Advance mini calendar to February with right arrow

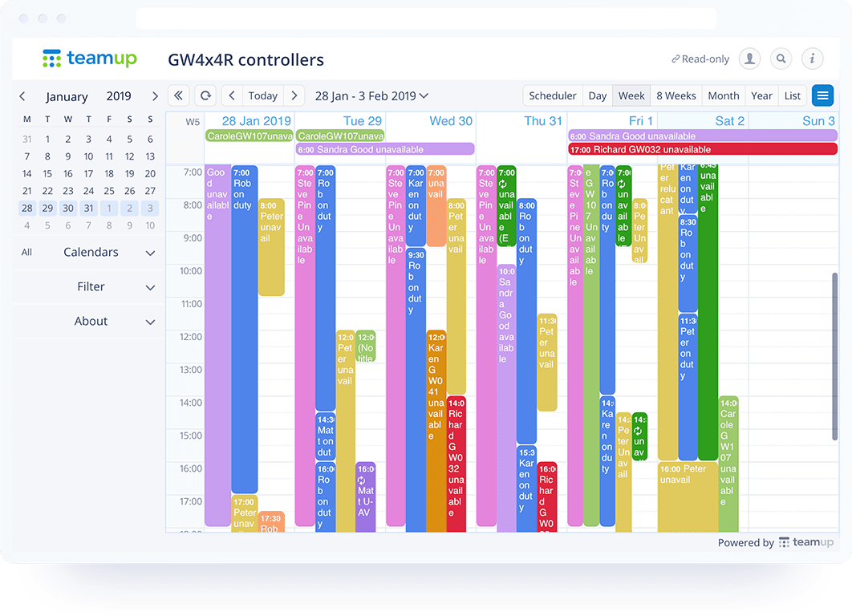click(x=155, y=96)
